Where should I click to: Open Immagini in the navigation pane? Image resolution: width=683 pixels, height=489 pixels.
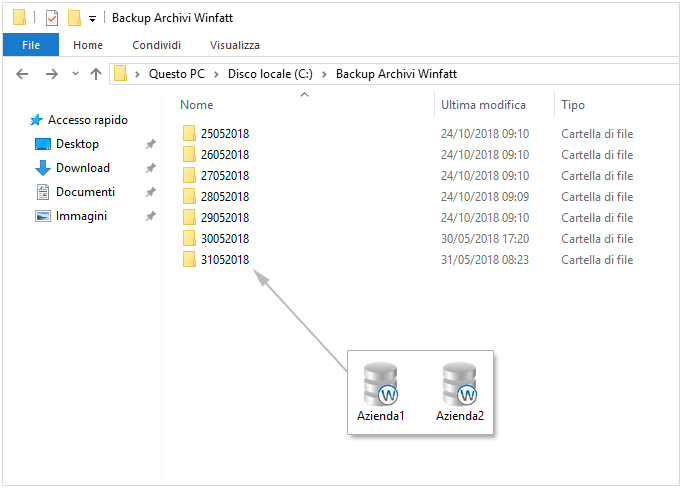pyautogui.click(x=81, y=216)
